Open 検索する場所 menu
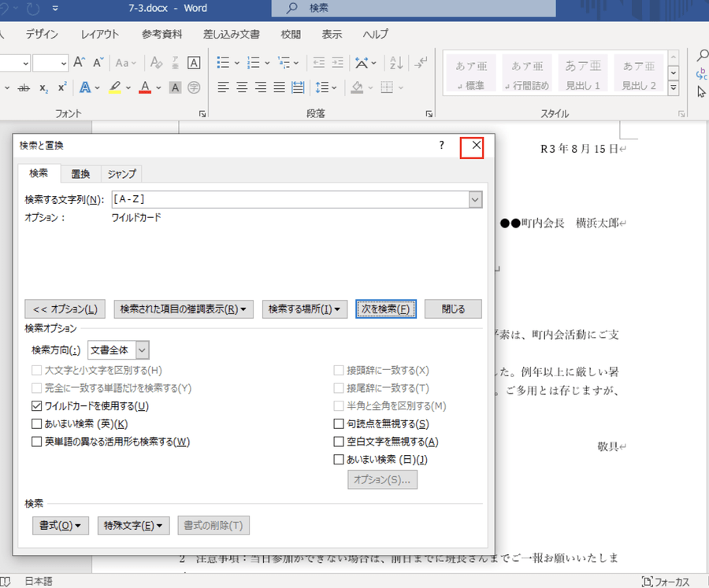 point(304,309)
